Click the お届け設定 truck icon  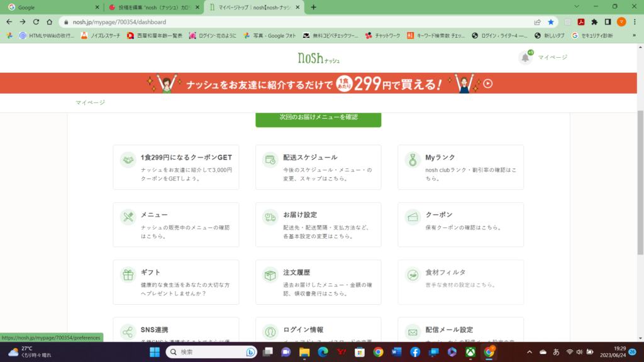click(270, 217)
